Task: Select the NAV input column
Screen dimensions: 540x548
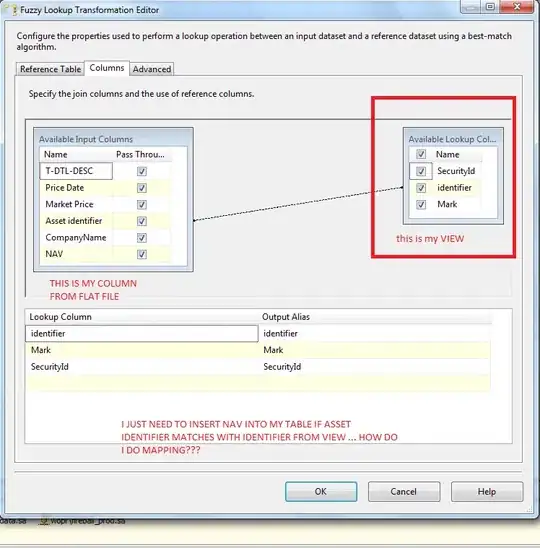Action: point(76,254)
